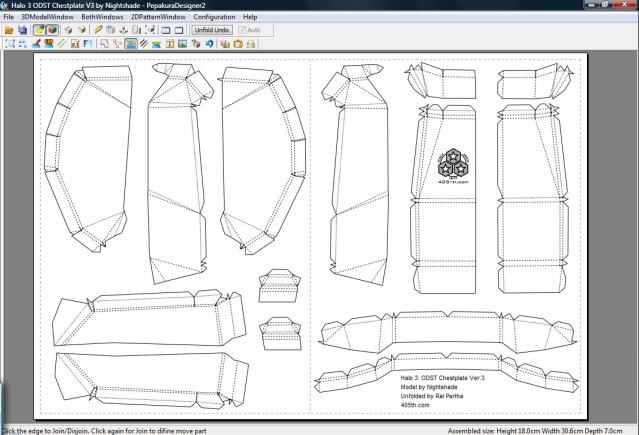The image size is (639, 435).
Task: Click the question mark cube icon
Action: pyautogui.click(x=196, y=44)
